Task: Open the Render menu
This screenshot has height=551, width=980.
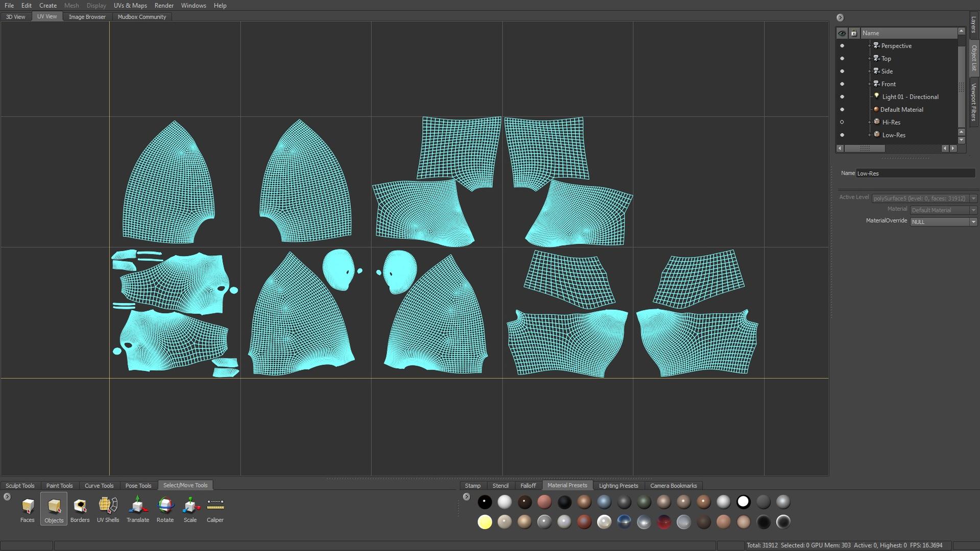Action: (x=164, y=5)
